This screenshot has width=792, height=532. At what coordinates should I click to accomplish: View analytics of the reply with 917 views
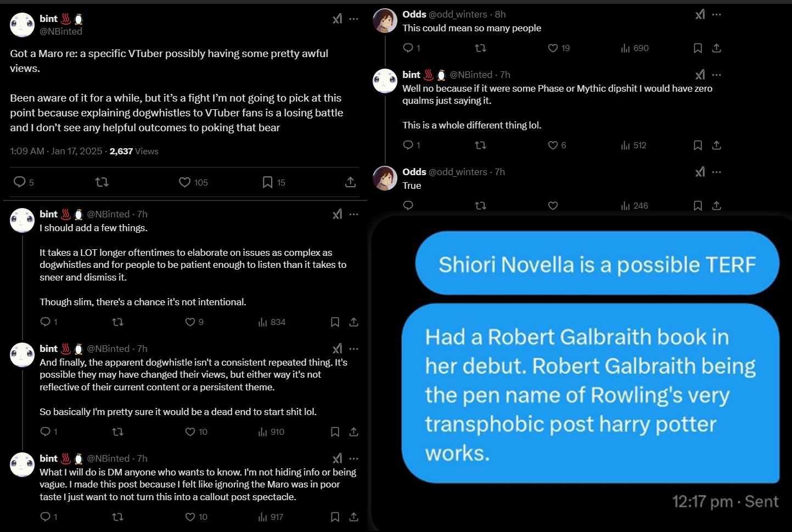[271, 517]
